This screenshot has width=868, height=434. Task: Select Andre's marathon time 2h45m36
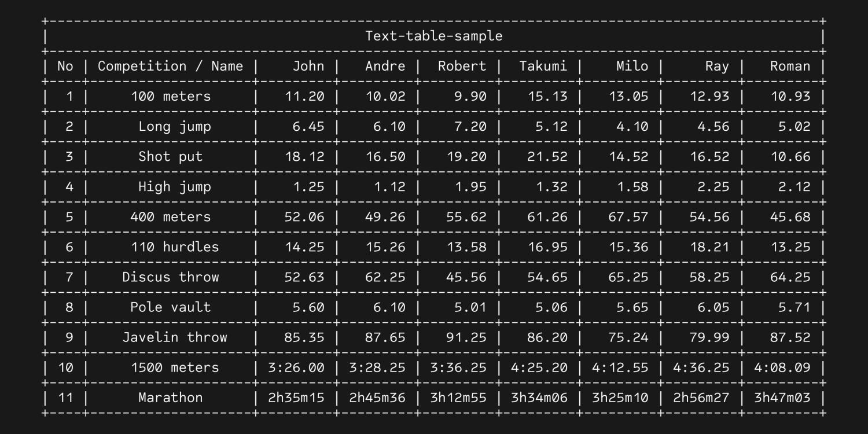click(x=377, y=398)
